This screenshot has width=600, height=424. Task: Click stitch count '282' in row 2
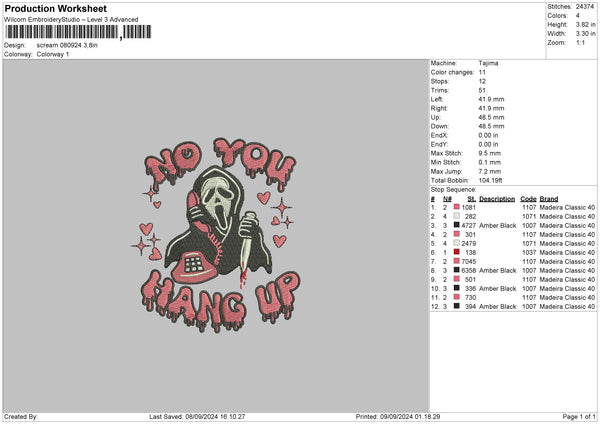pyautogui.click(x=471, y=217)
